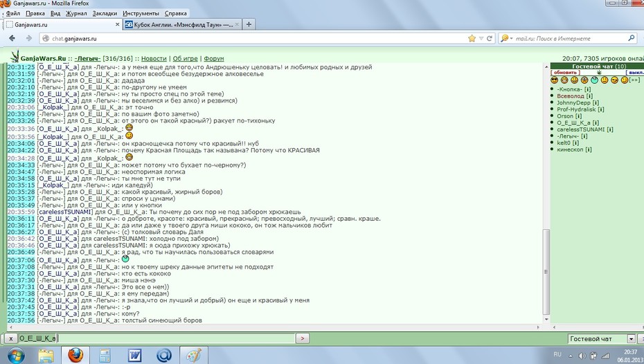Go back with the browser back arrow
This screenshot has height=364, width=644.
[12, 38]
